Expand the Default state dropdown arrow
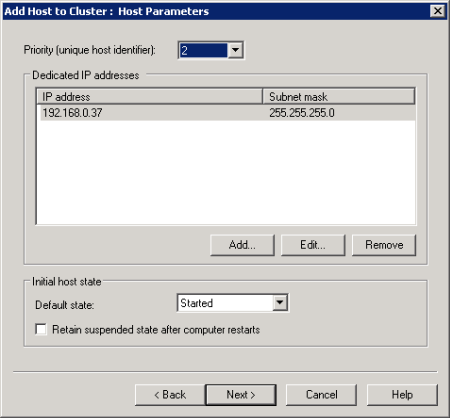Viewport: 450px width, 418px height. click(x=280, y=303)
